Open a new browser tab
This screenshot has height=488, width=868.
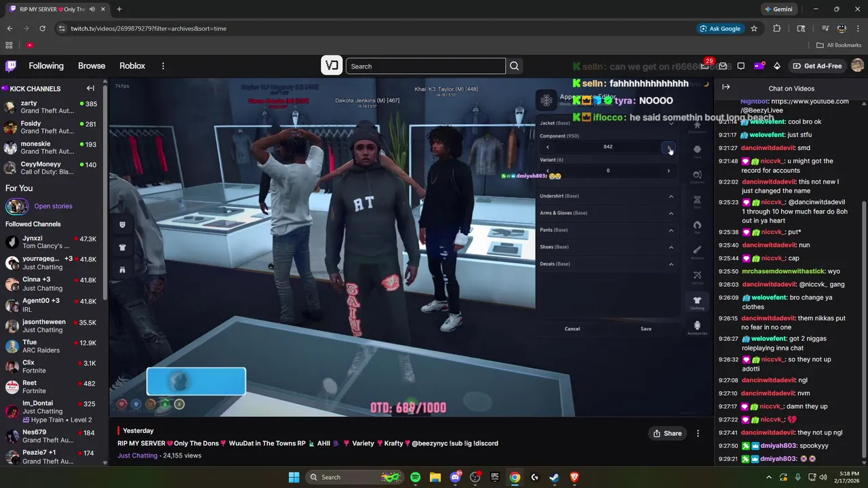click(x=119, y=9)
